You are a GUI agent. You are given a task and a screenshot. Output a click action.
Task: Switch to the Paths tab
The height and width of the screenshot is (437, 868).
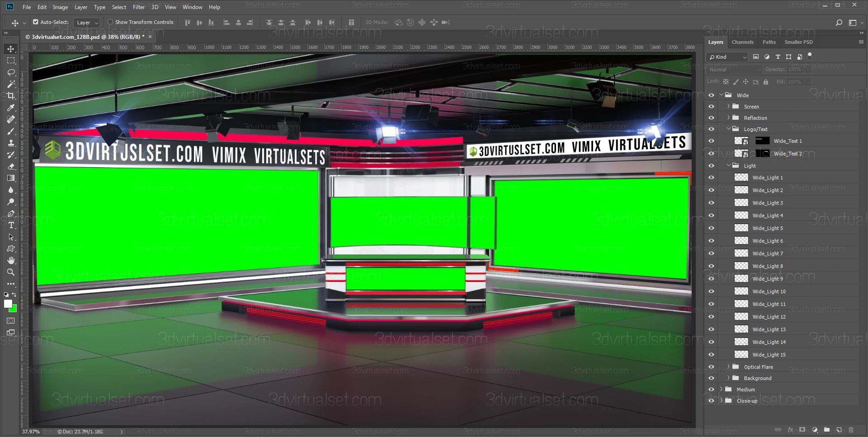[769, 42]
